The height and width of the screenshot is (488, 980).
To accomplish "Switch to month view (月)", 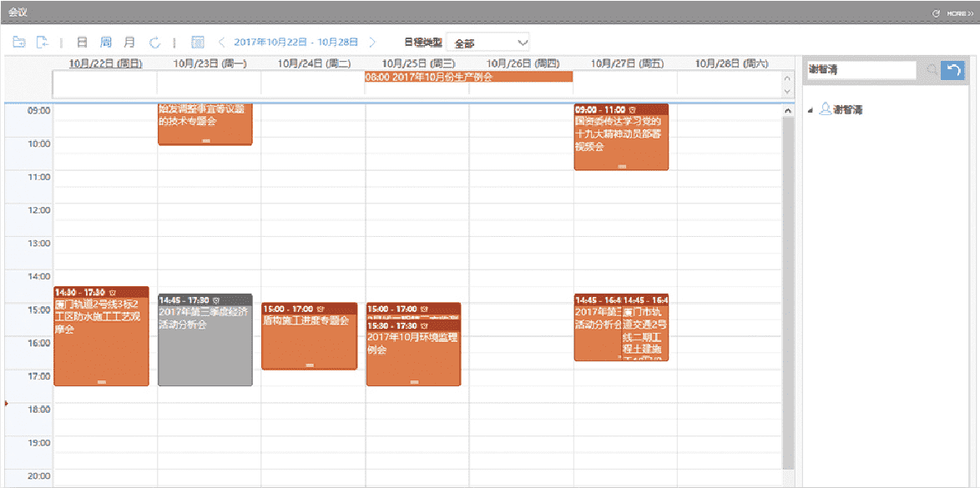I will tap(129, 42).
